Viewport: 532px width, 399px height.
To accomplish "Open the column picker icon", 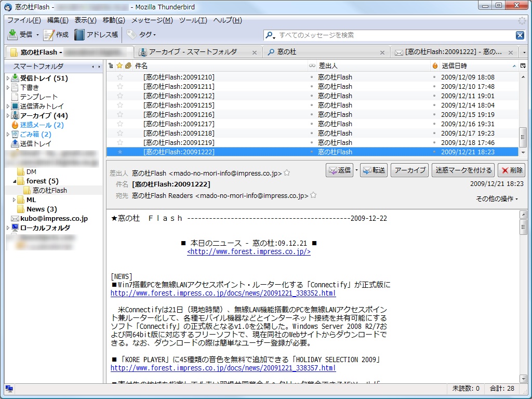I will pos(523,66).
